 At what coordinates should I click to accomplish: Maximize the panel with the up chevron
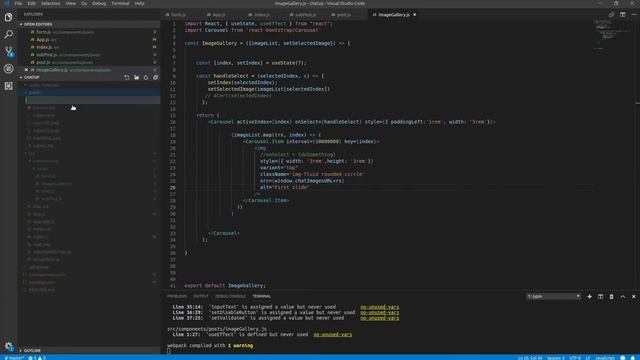click(622, 296)
